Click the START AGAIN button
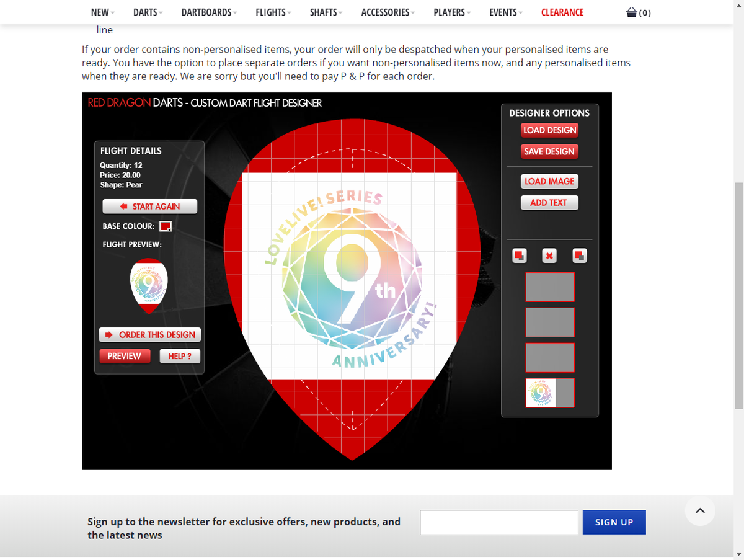This screenshot has width=744, height=560. point(150,207)
